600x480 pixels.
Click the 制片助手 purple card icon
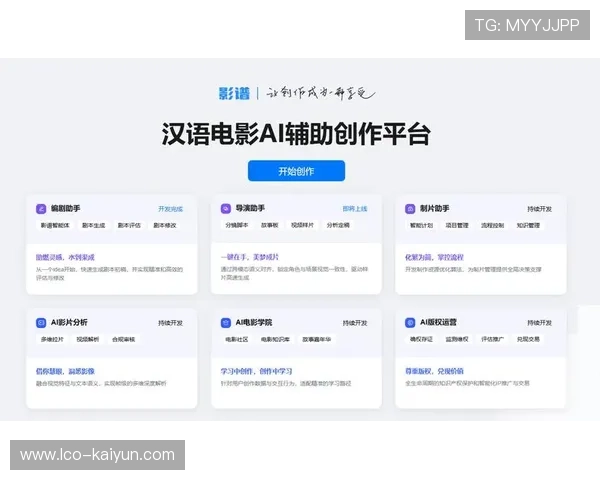point(410,209)
